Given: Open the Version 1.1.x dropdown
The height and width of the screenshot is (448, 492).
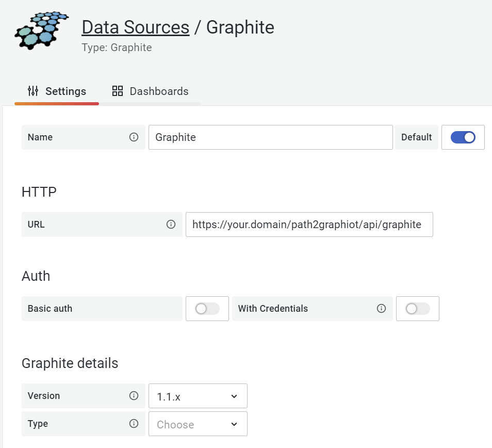Looking at the screenshot, I should pyautogui.click(x=198, y=396).
